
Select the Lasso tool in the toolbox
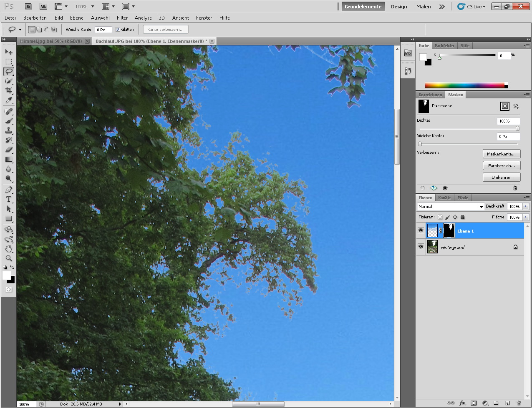(x=9, y=71)
